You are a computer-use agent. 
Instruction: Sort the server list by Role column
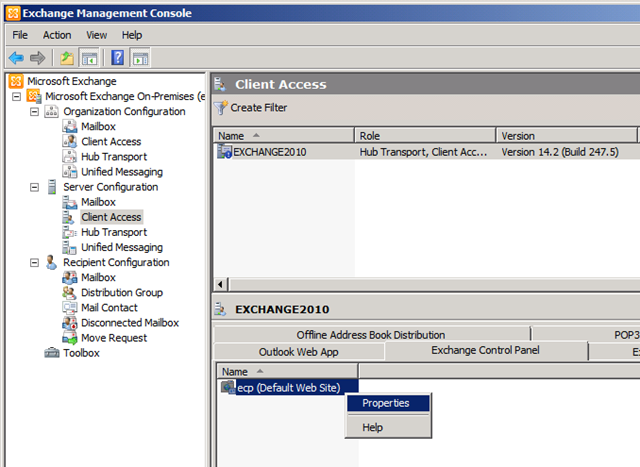[x=425, y=136]
